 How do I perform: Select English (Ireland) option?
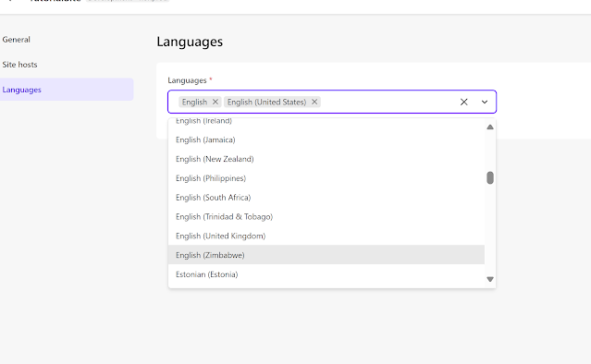(326, 123)
